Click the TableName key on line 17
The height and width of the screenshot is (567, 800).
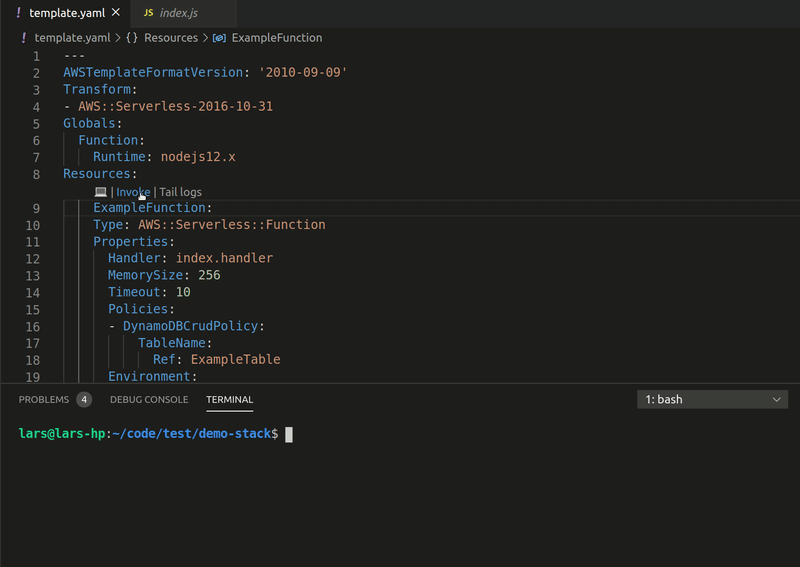pos(172,342)
